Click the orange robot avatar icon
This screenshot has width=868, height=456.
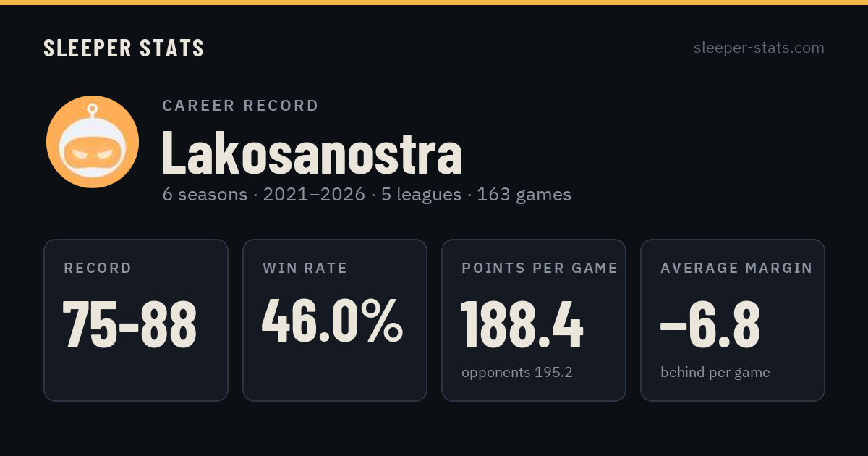point(93,142)
